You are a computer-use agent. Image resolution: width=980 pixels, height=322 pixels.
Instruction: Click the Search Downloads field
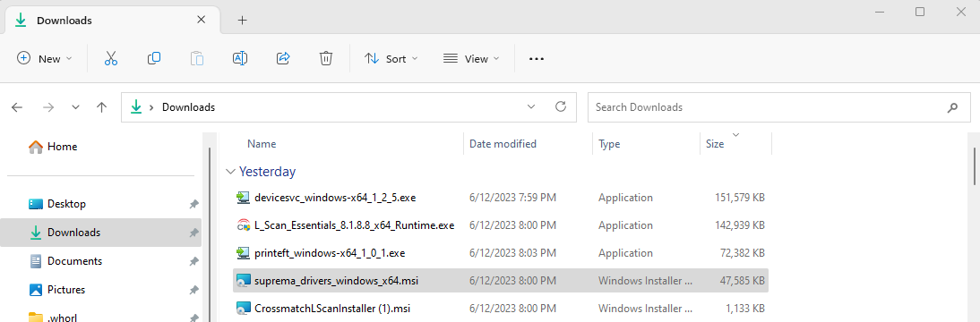[778, 107]
